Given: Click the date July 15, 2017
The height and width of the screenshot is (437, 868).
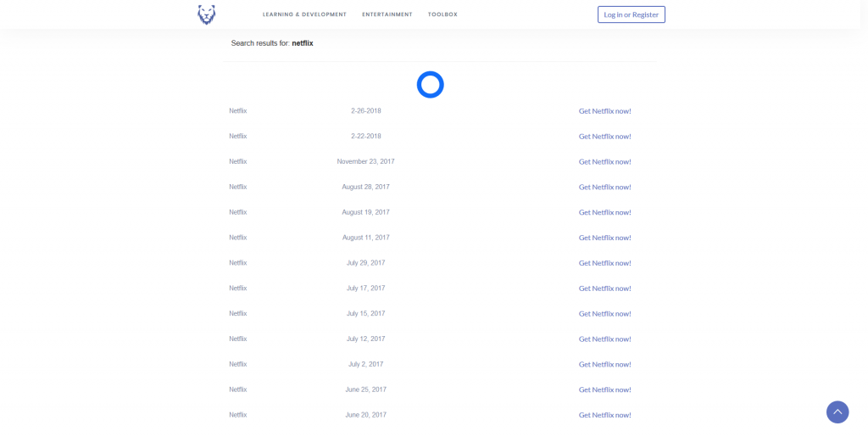Looking at the screenshot, I should [x=366, y=313].
